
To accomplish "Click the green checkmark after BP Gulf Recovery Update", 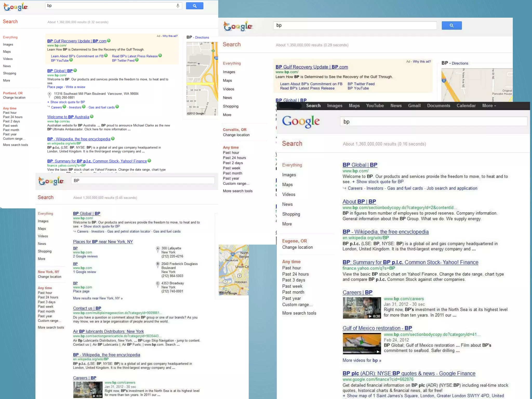I will (x=109, y=41).
